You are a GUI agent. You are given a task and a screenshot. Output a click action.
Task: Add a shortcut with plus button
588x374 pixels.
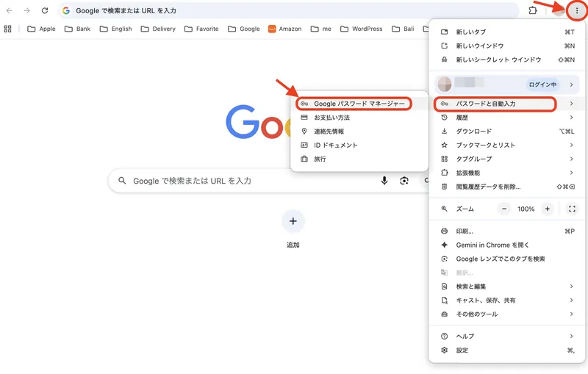click(293, 221)
